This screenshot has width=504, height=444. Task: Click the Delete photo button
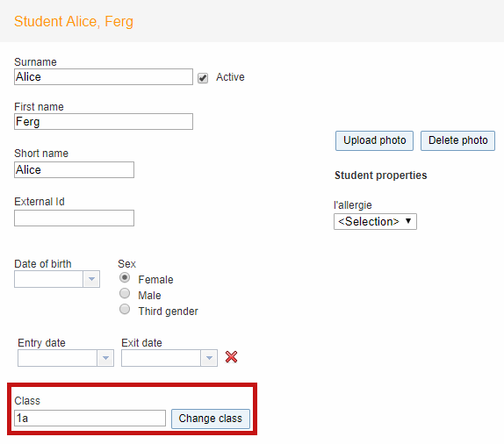[x=457, y=140]
